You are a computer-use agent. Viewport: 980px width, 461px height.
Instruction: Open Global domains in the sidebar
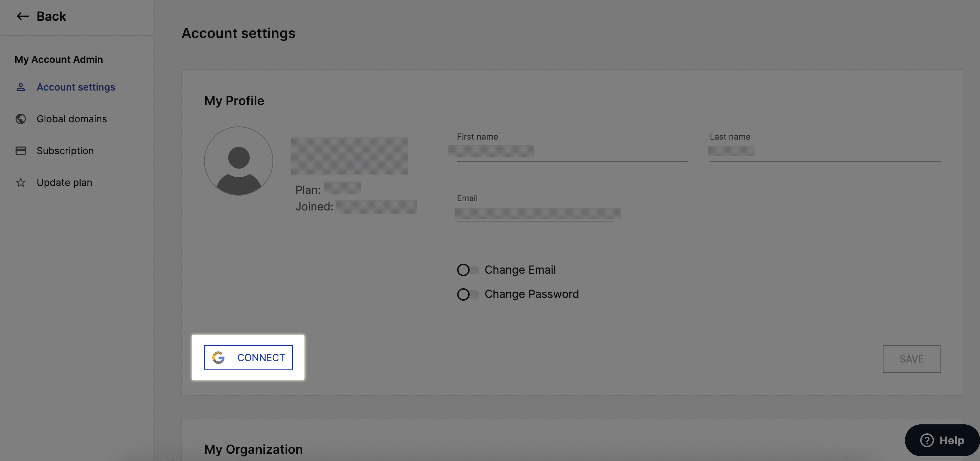coord(72,119)
